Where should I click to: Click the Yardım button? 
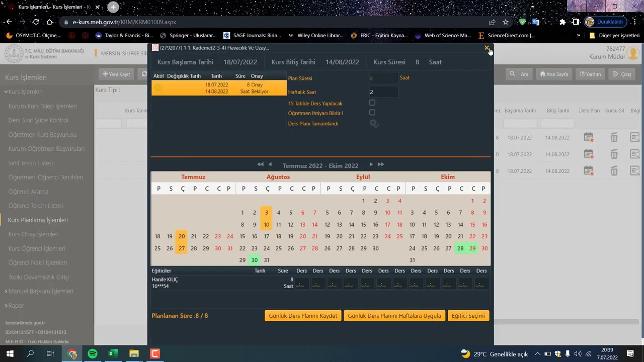(590, 74)
